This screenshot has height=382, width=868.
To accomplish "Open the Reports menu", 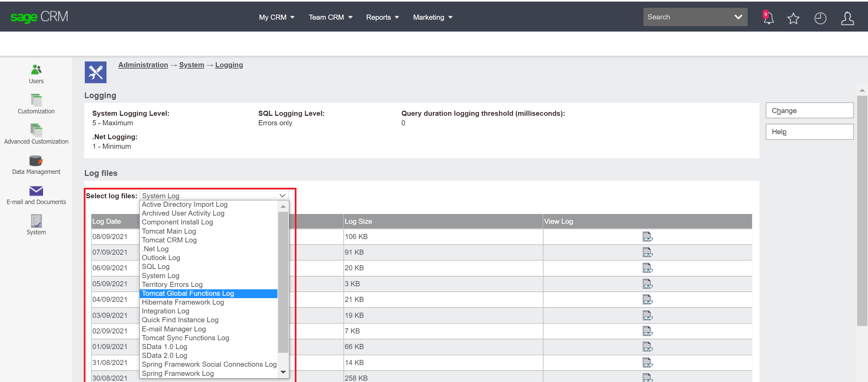I will (x=382, y=17).
